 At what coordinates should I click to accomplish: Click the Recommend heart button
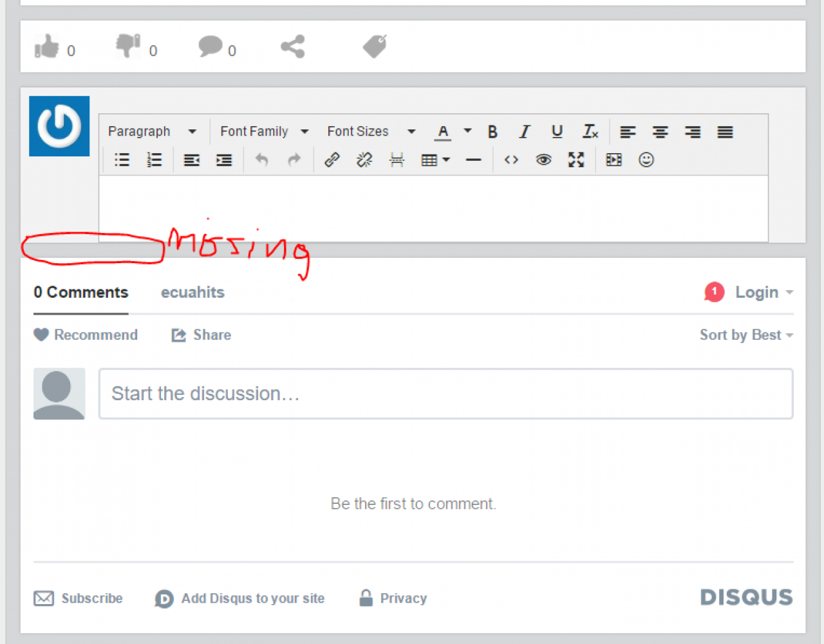[x=86, y=335]
